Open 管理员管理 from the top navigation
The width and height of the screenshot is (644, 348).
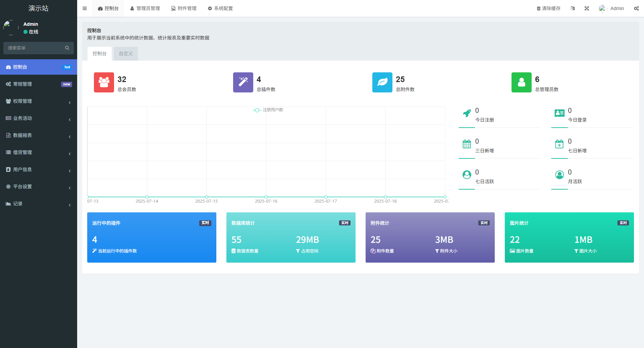(x=145, y=8)
